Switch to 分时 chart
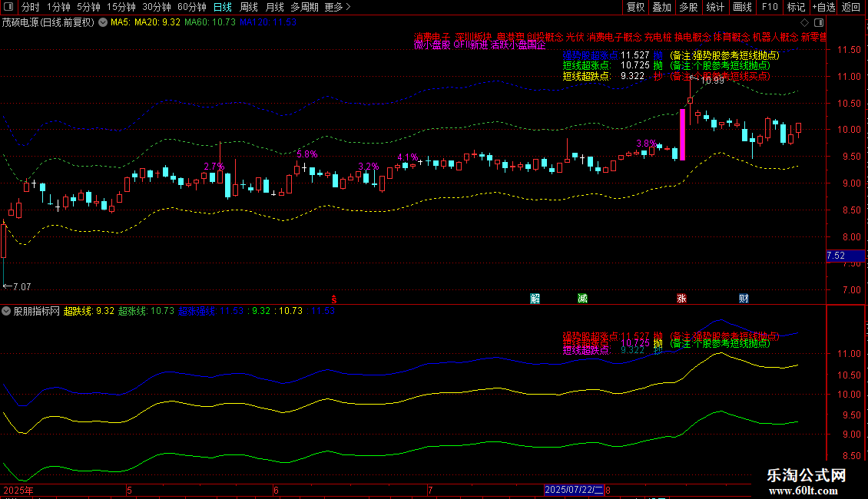 (31, 7)
